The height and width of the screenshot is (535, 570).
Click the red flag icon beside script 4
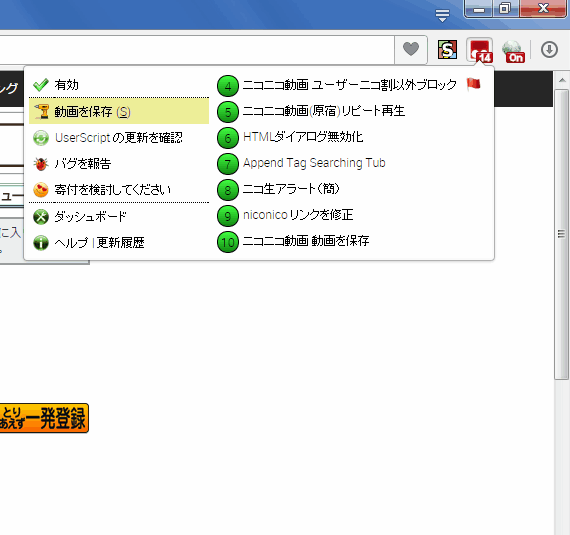pyautogui.click(x=473, y=84)
